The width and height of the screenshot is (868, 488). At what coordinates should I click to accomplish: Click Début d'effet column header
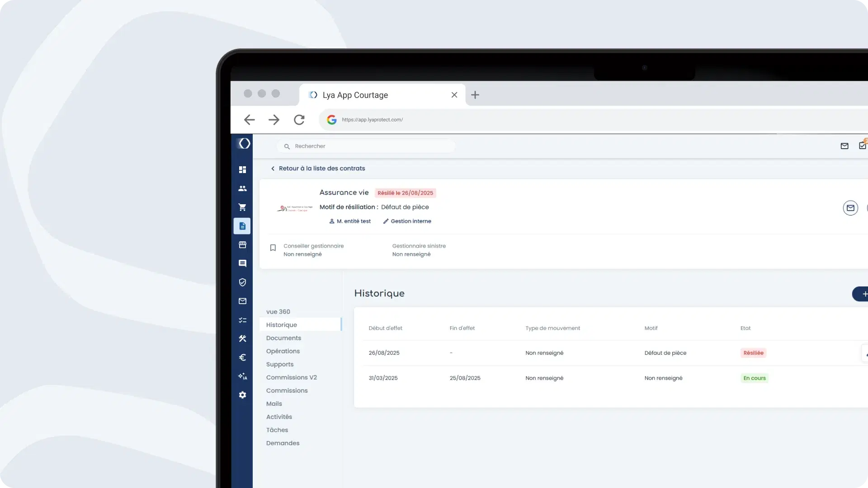385,328
